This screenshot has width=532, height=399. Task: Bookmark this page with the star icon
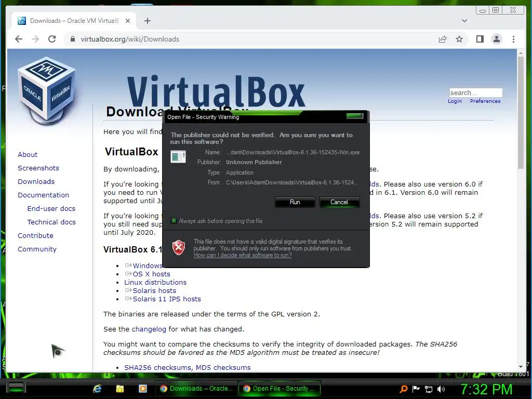459,39
